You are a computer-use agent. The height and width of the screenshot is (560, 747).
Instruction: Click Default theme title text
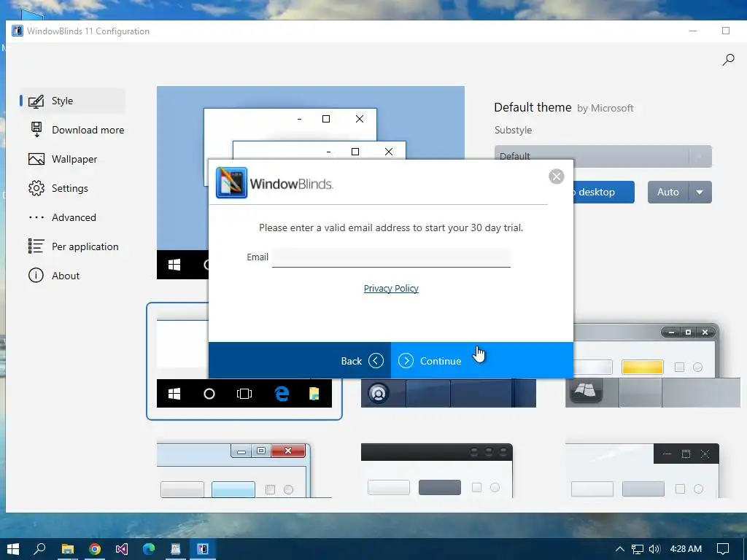(x=533, y=108)
